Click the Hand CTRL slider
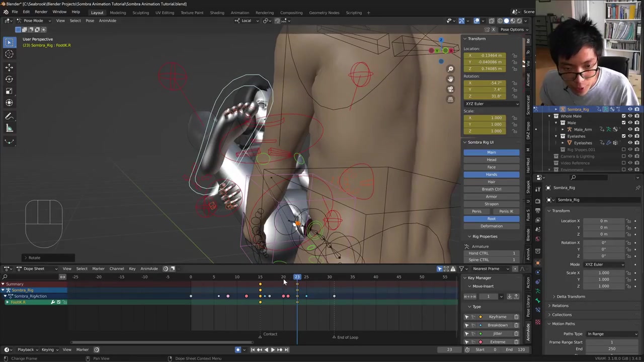Screen dimensions: 644x362 pos(491,253)
